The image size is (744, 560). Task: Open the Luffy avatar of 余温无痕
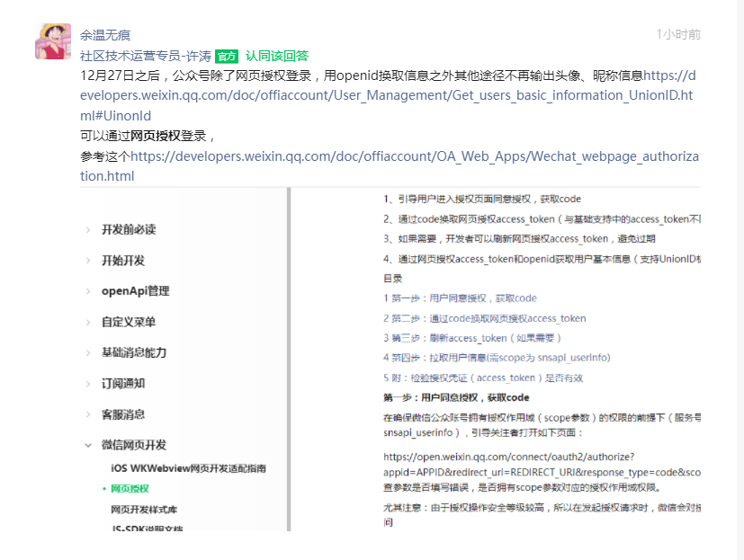pyautogui.click(x=53, y=41)
